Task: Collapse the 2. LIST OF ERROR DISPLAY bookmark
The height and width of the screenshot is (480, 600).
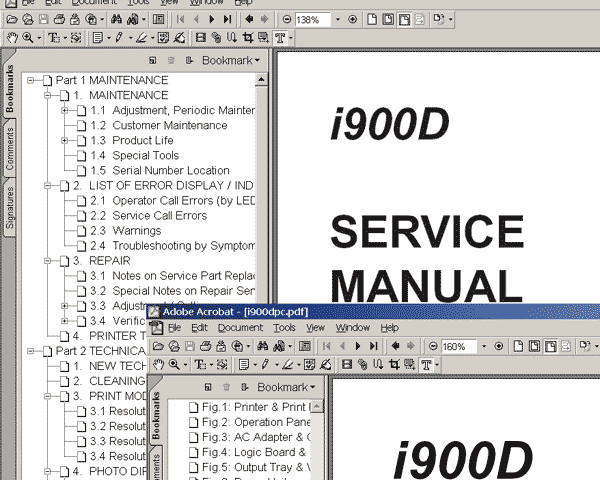Action: [47, 186]
